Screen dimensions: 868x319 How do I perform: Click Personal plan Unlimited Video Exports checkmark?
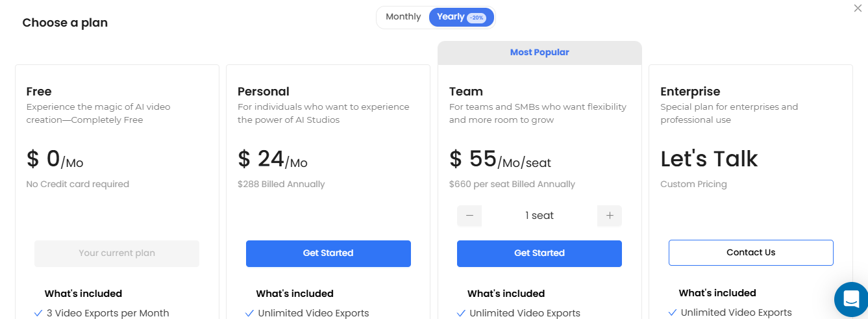point(249,313)
